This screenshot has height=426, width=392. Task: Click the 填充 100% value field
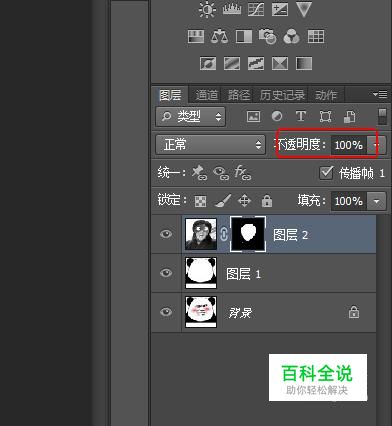349,201
